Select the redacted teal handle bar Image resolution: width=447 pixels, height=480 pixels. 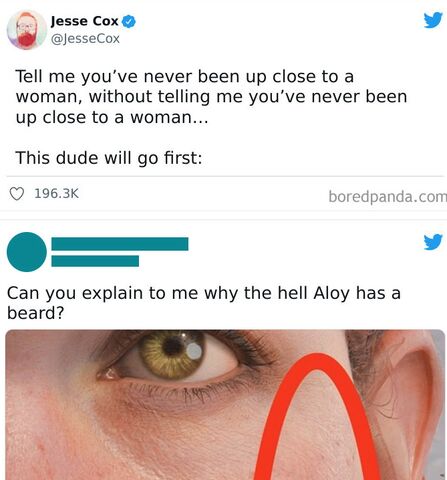[95, 261]
